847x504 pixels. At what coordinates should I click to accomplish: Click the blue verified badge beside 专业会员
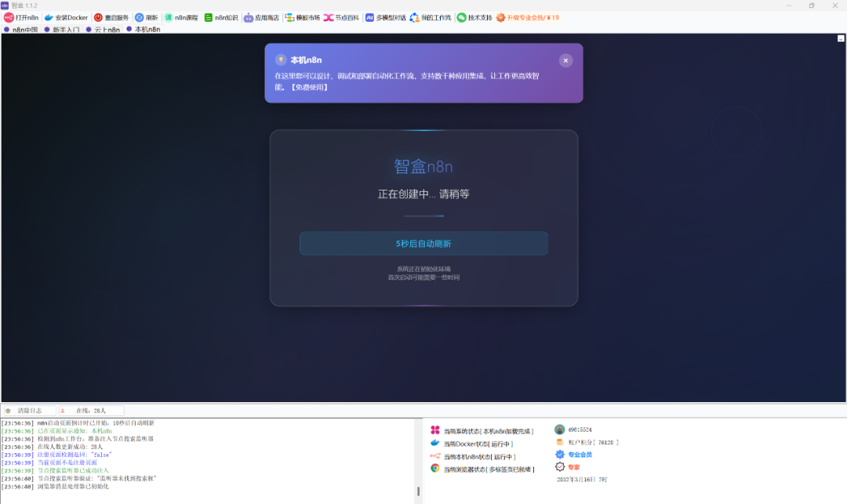pyautogui.click(x=560, y=455)
